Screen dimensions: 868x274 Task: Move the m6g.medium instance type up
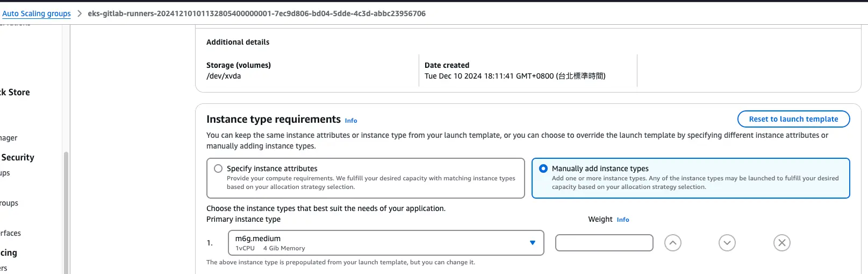(x=672, y=243)
